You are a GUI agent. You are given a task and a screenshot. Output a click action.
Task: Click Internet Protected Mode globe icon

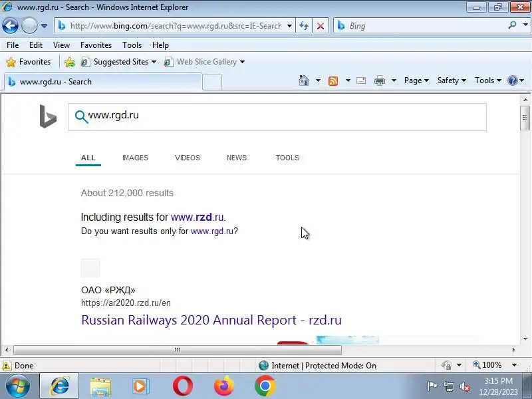(x=263, y=365)
